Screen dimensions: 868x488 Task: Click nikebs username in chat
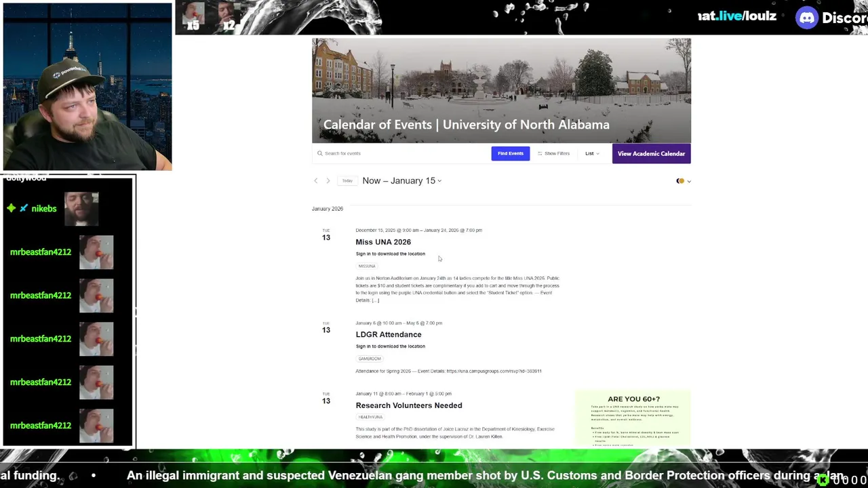[x=44, y=209]
